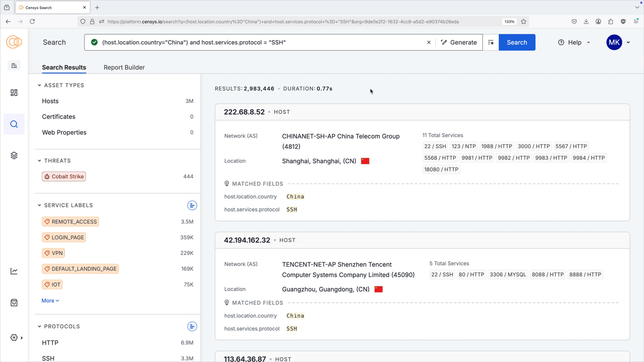This screenshot has height=362, width=644.
Task: Open host 42.194.162.32
Action: tap(247, 240)
